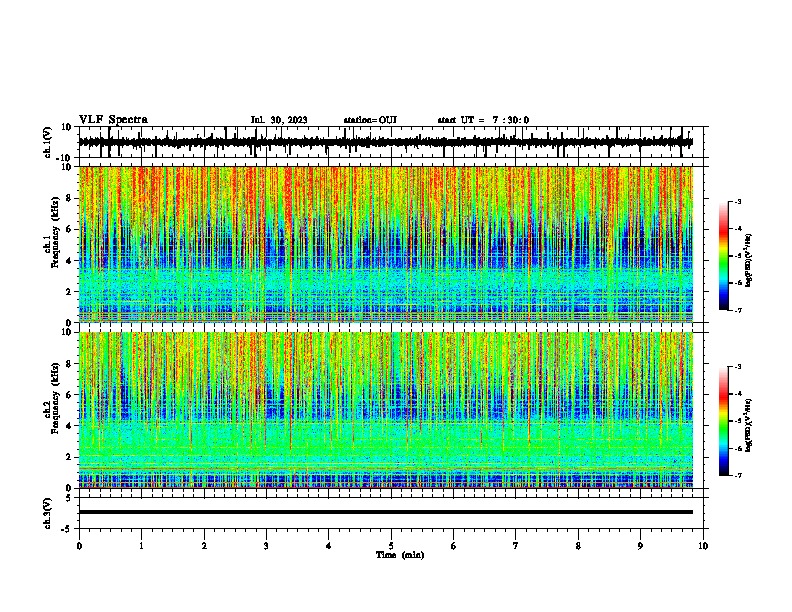The image size is (792, 612).
Task: Click the Time (min) axis label
Action: coord(400,555)
